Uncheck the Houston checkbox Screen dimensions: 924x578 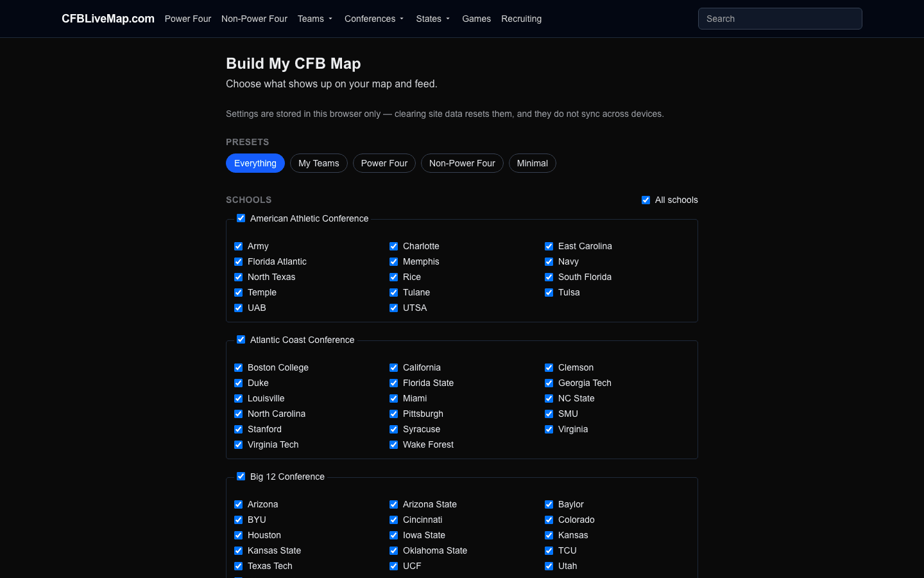pos(238,535)
